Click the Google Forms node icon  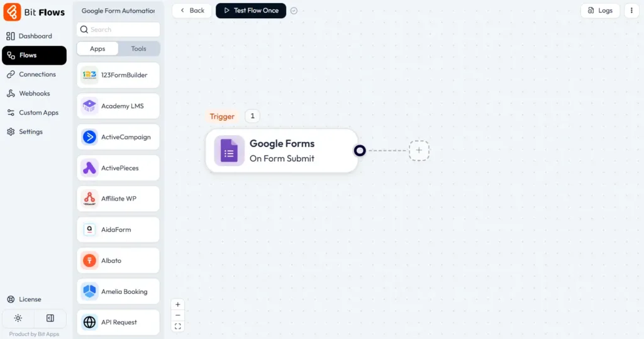[229, 151]
